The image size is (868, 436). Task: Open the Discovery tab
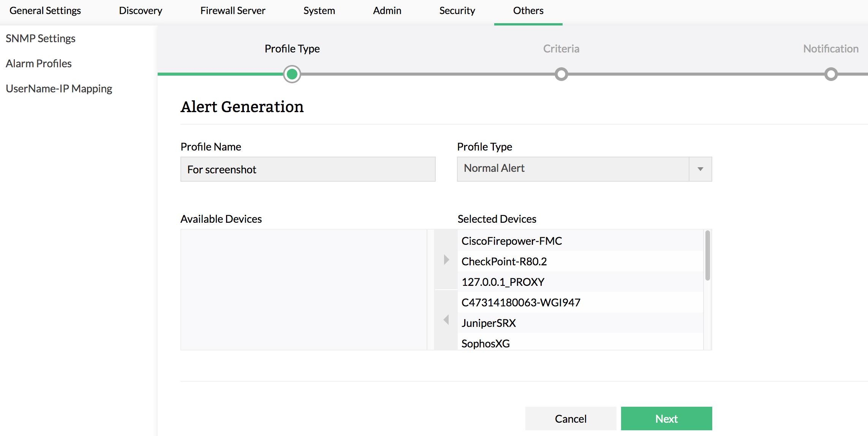point(141,11)
